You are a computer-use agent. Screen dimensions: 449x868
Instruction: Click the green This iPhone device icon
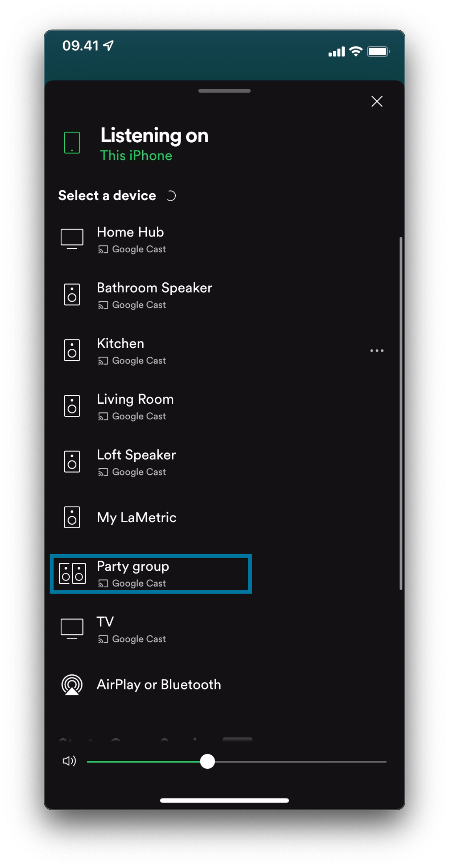pyautogui.click(x=72, y=143)
